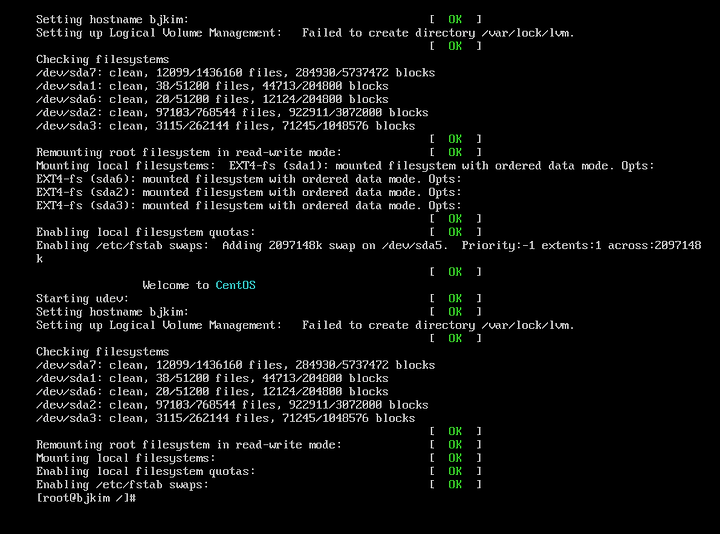This screenshot has width=720, height=534.
Task: Click the cyan "CentOS" word
Action: 236,285
